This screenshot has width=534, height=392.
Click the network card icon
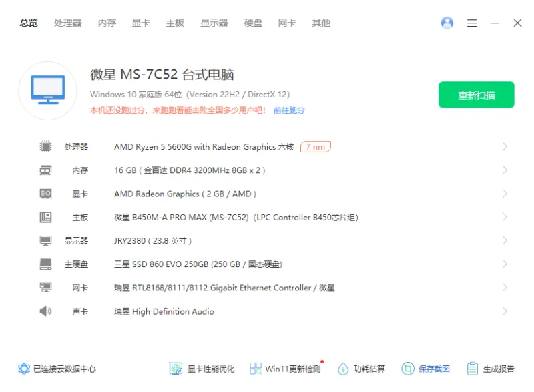click(45, 287)
